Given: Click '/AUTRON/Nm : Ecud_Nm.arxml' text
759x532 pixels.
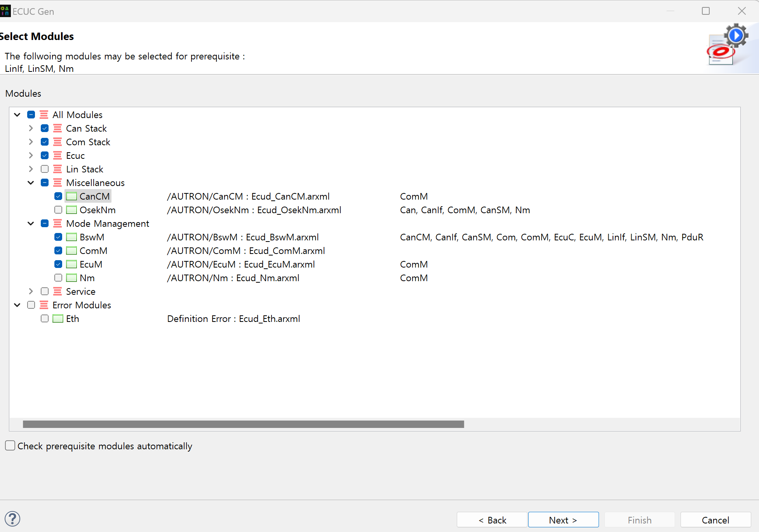Looking at the screenshot, I should [x=233, y=278].
